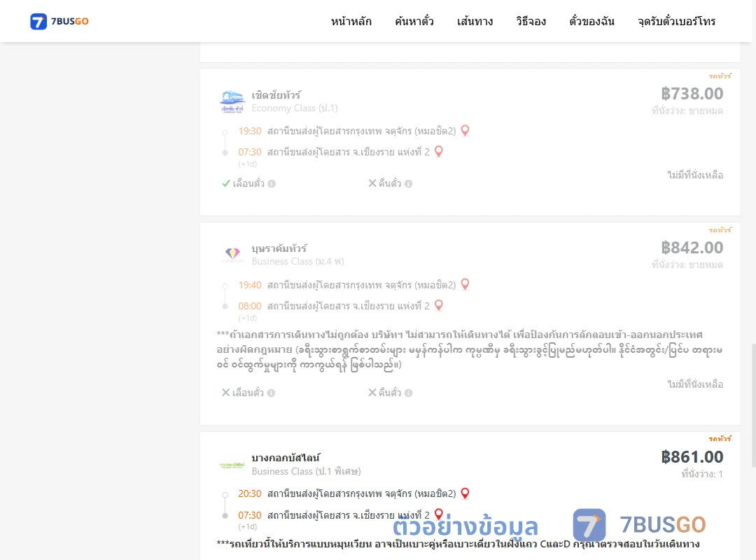Show คืนตั๋ว info icon for บุษราคัมทัวร์
This screenshot has height=560, width=756.
pyautogui.click(x=408, y=393)
